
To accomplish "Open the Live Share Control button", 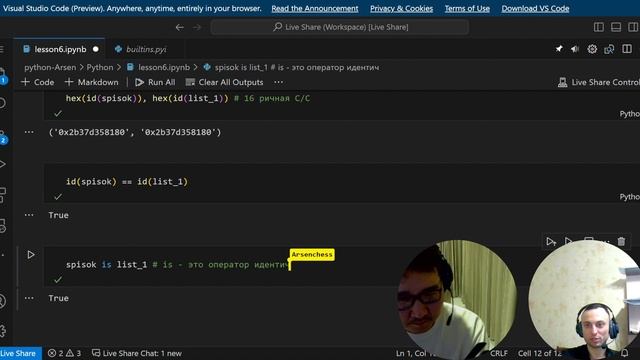I will pos(598,82).
